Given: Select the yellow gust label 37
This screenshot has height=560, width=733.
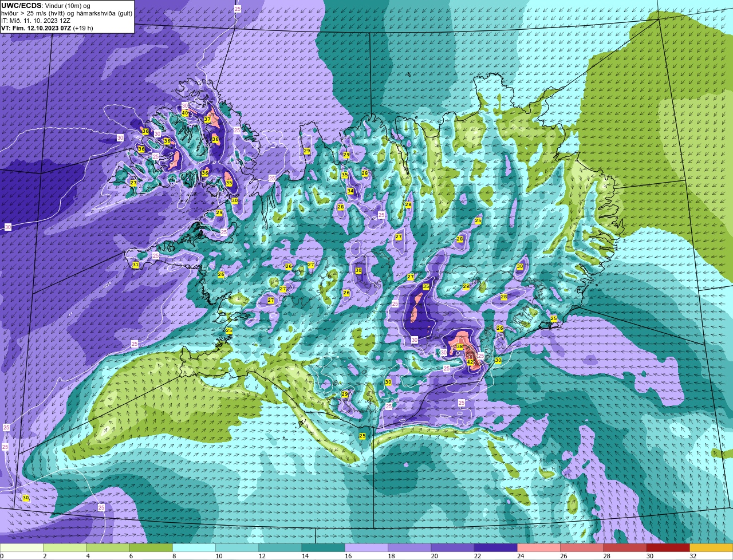Looking at the screenshot, I should click(x=207, y=120).
